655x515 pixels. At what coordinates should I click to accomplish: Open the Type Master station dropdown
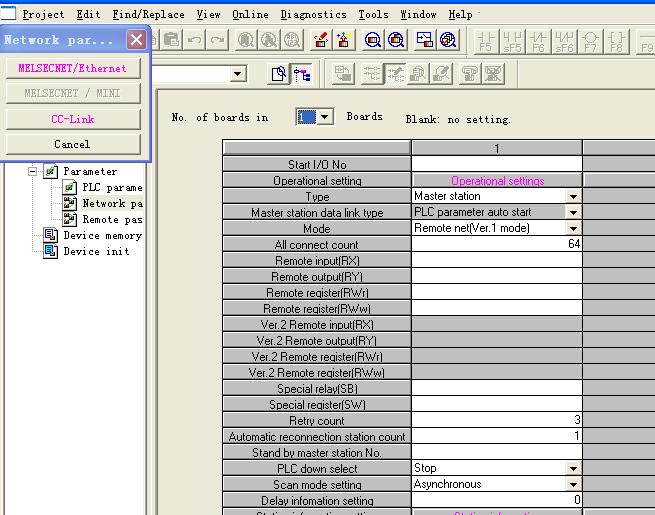(x=573, y=197)
